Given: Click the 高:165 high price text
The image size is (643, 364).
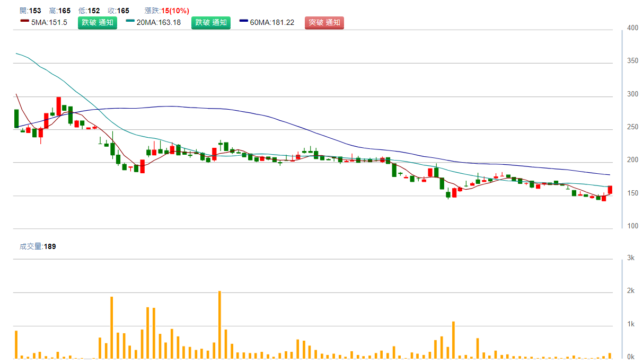Looking at the screenshot, I should pos(59,11).
